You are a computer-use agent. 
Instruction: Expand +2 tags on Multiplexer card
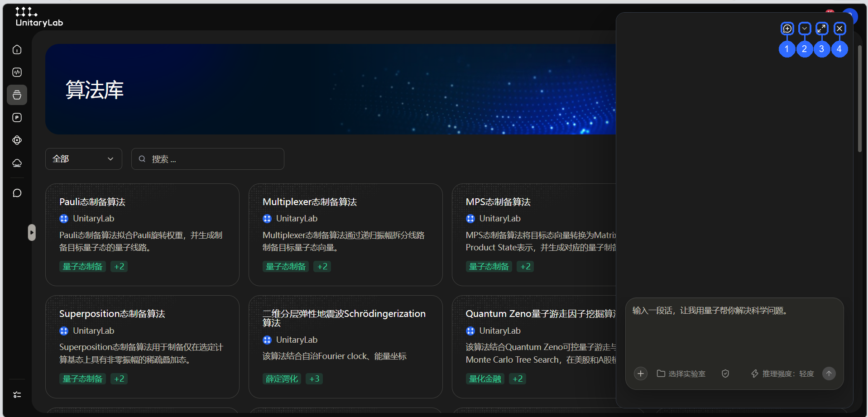coord(322,266)
